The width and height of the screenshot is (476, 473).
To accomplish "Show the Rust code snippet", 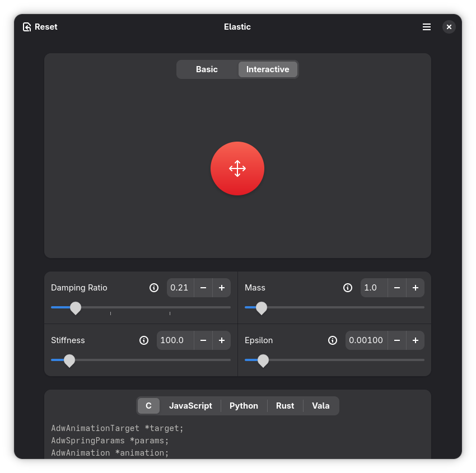I will pyautogui.click(x=285, y=406).
